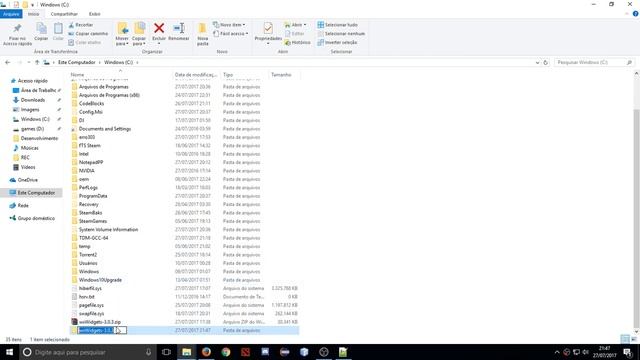
Task: Open Task View on the taskbar
Action: [x=166, y=352]
